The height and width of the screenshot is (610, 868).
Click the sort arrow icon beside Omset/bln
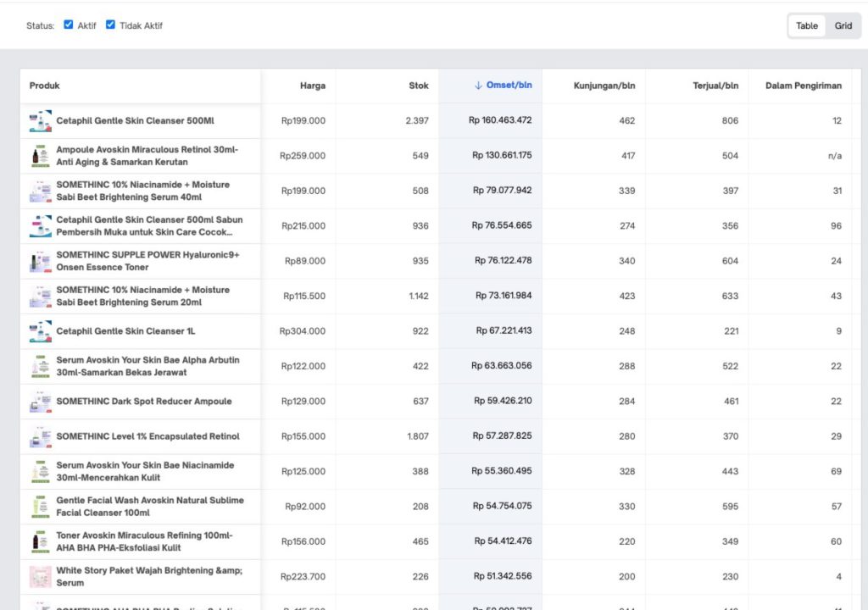coord(478,86)
